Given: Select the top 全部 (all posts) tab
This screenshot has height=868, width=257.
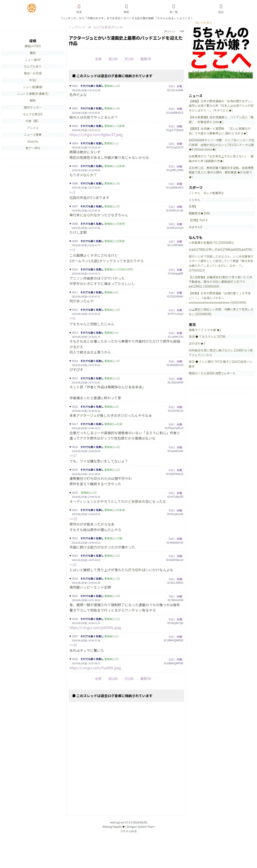Looking at the screenshot, I should click(x=98, y=59).
